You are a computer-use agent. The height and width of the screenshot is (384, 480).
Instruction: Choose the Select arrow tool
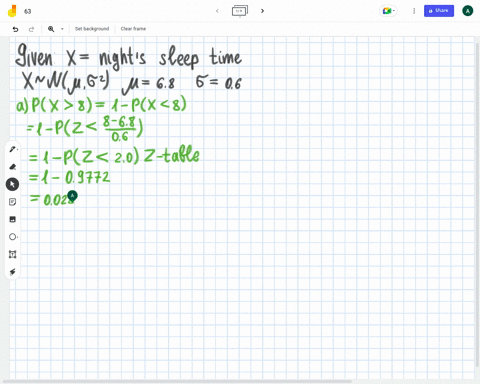tap(12, 184)
